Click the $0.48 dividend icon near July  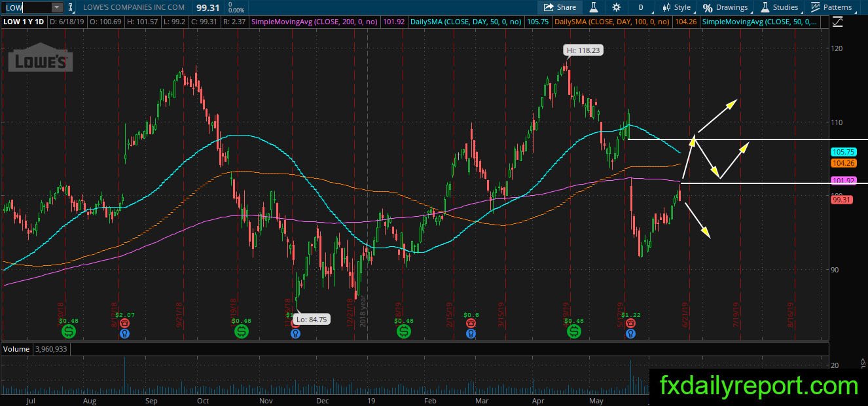tap(68, 332)
